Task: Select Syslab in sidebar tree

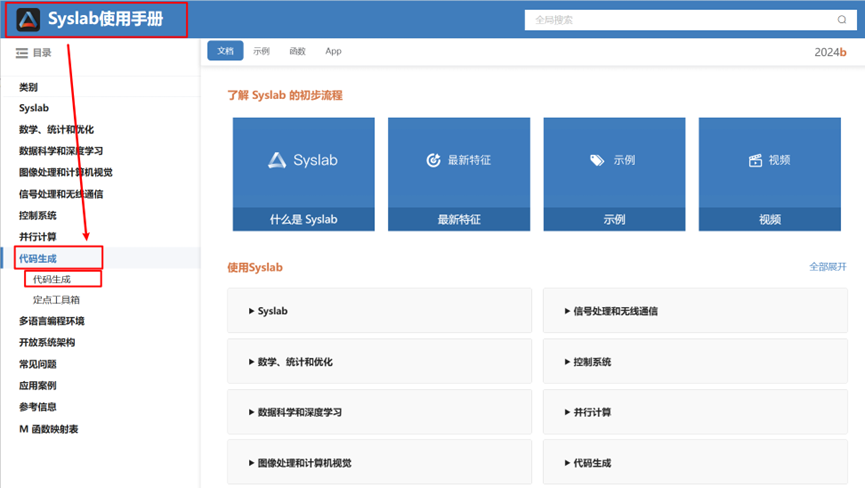Action: point(34,108)
